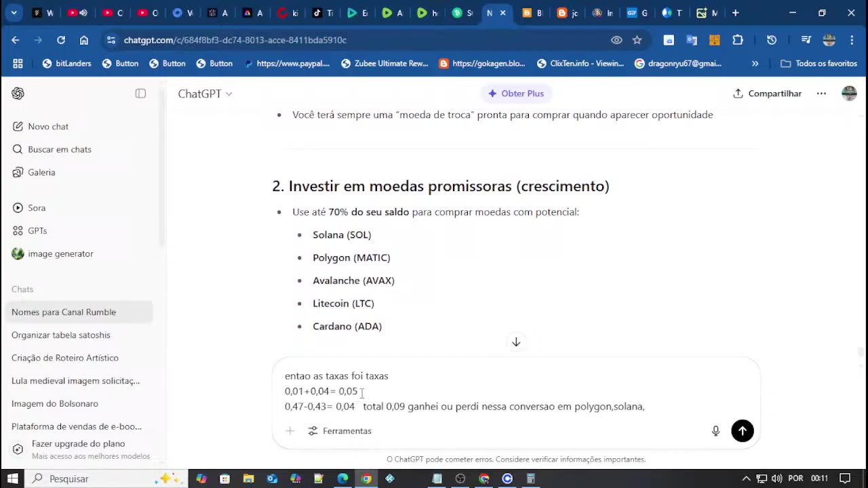Open the tab search chevron dropdown
Viewport: 868px width, 488px height.
[x=14, y=13]
